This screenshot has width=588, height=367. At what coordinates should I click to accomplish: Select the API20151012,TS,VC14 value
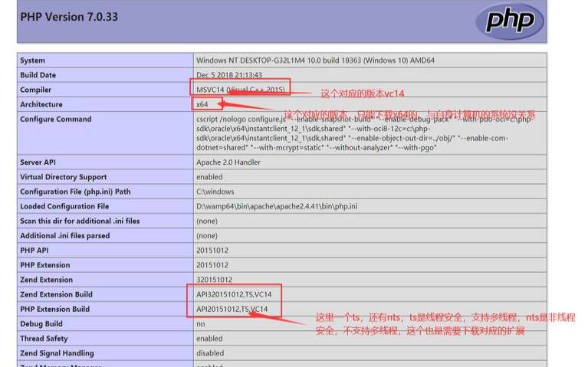232,309
